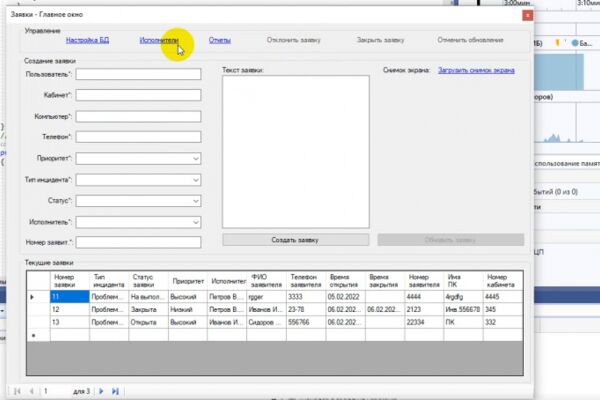600x400 pixels.
Task: Click inside the Текст заявки text area
Action: [296, 152]
